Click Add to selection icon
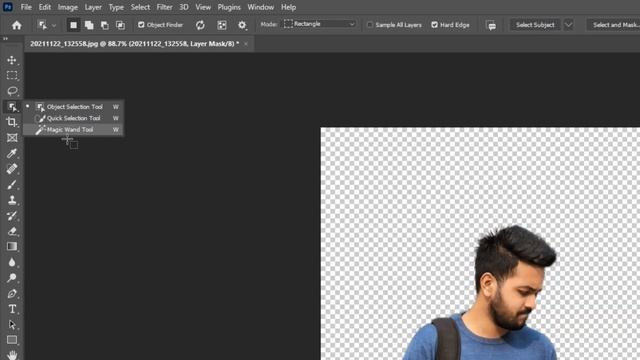Viewport: 640px width, 360px height. [x=89, y=25]
